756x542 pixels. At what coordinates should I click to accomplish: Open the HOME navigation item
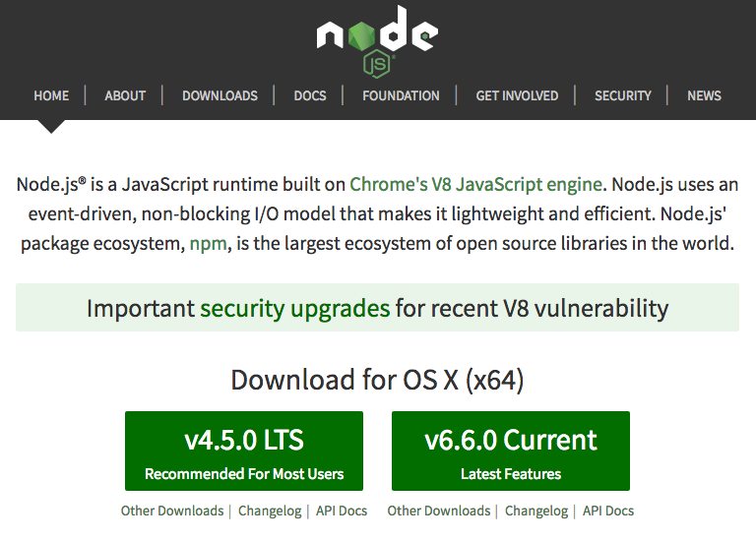51,95
